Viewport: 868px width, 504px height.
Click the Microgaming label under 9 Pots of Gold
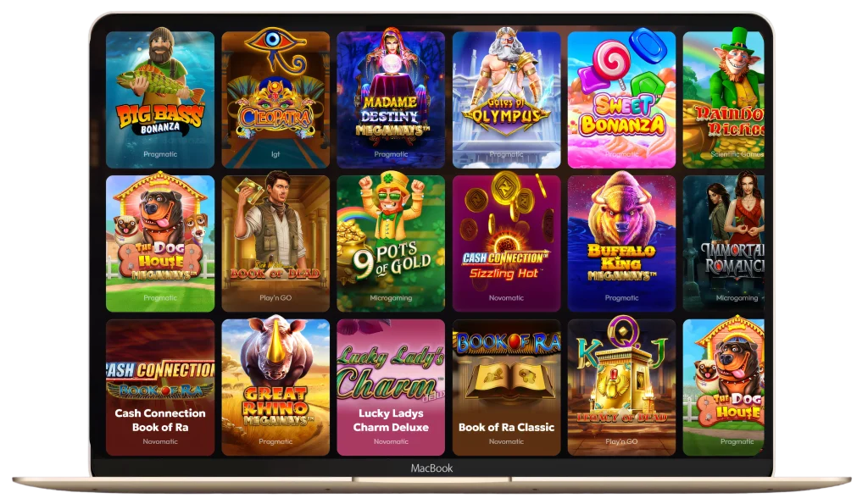(x=391, y=298)
